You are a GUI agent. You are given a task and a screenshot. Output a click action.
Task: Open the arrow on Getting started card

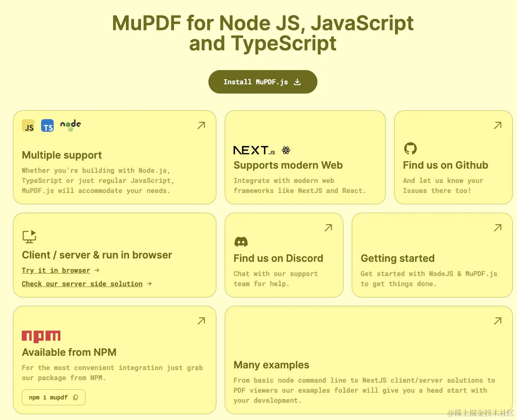click(498, 228)
